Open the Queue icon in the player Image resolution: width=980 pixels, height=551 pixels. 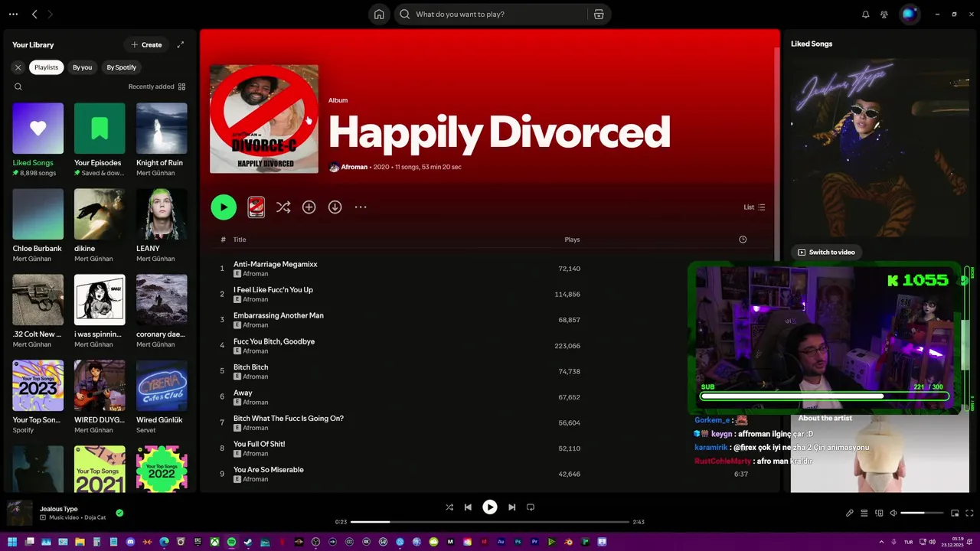(864, 513)
